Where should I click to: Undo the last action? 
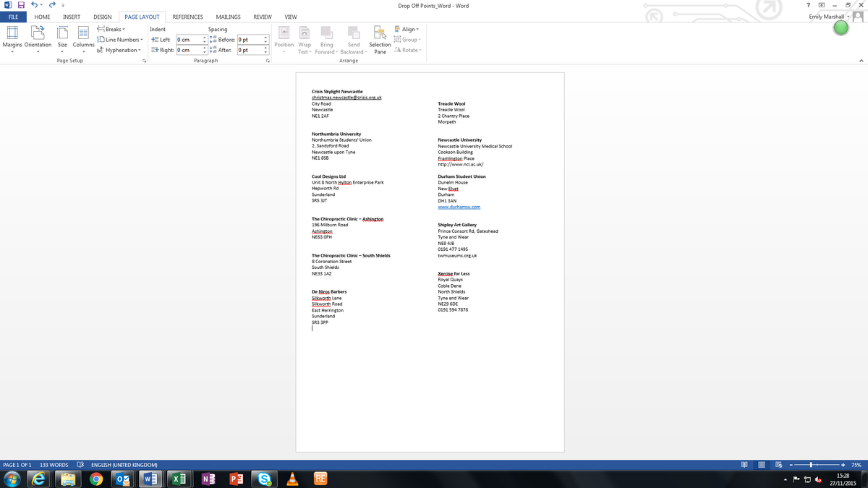(x=34, y=6)
